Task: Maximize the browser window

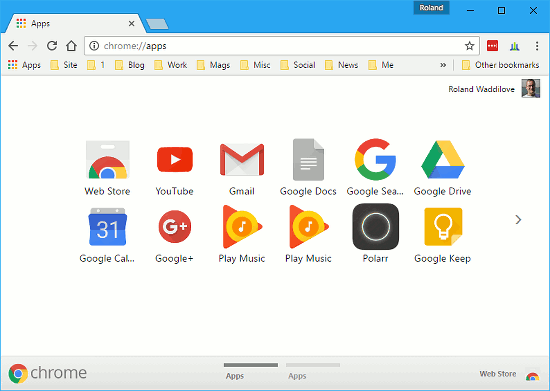Action: [x=502, y=11]
